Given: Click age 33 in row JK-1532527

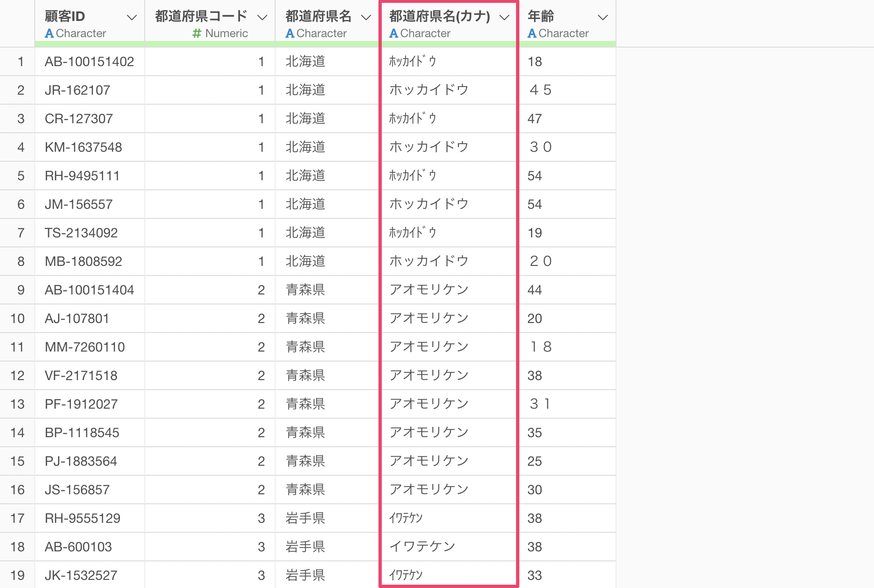Looking at the screenshot, I should click(535, 575).
